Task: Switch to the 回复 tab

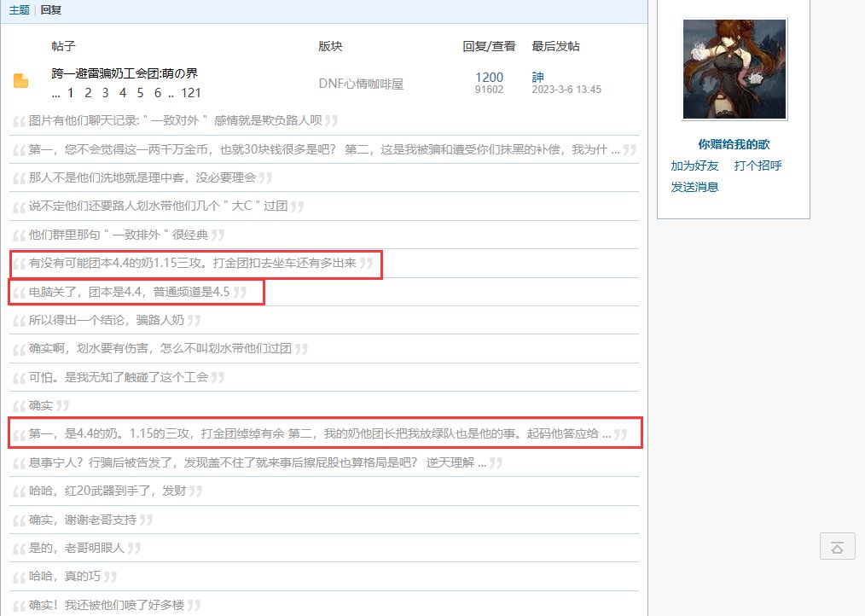Action: pos(50,10)
